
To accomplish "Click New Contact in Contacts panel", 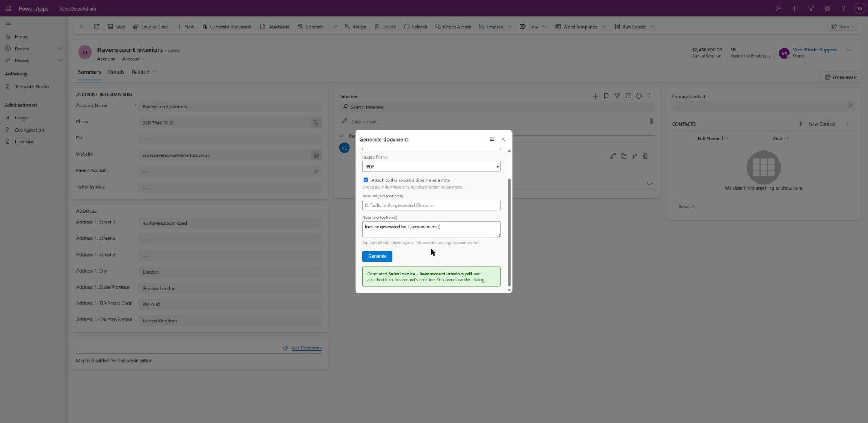I will [817, 124].
